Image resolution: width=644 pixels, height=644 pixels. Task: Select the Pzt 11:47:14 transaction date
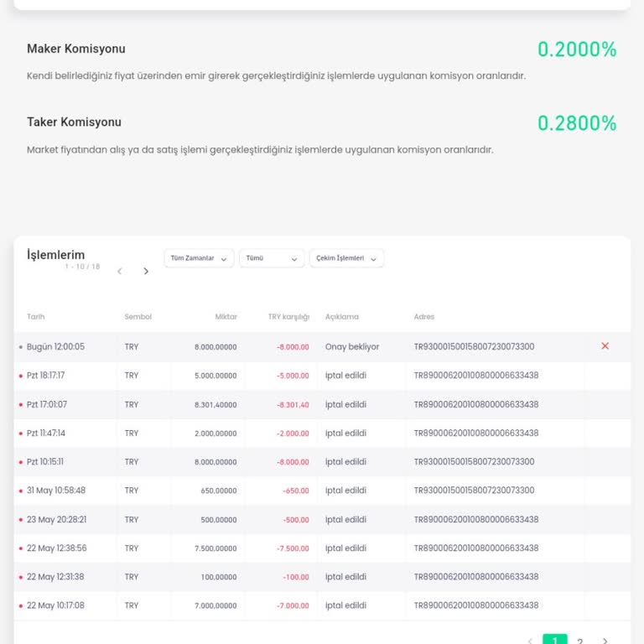46,434
